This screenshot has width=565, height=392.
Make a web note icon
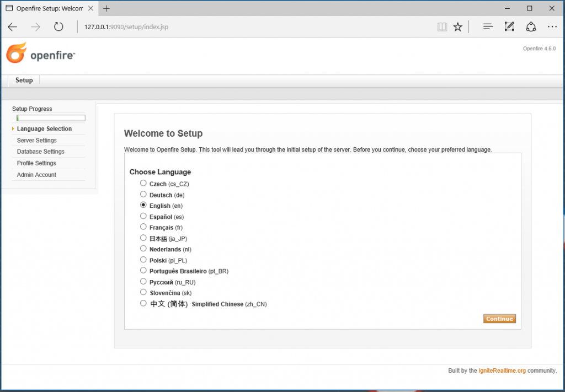(509, 26)
